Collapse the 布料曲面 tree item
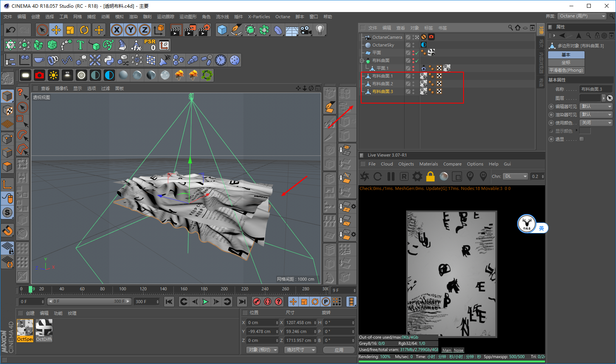The height and width of the screenshot is (364, 616). point(362,60)
